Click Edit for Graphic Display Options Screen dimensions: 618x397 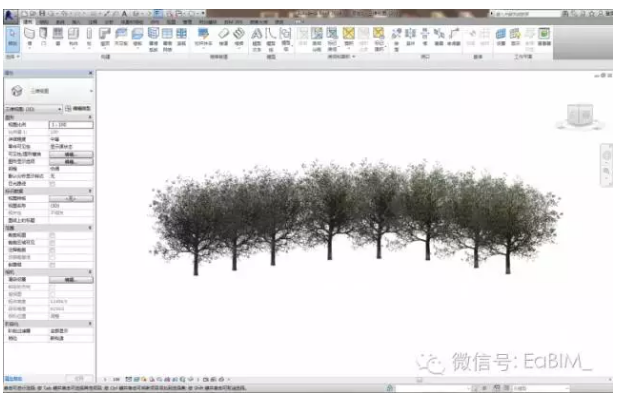[x=71, y=162]
